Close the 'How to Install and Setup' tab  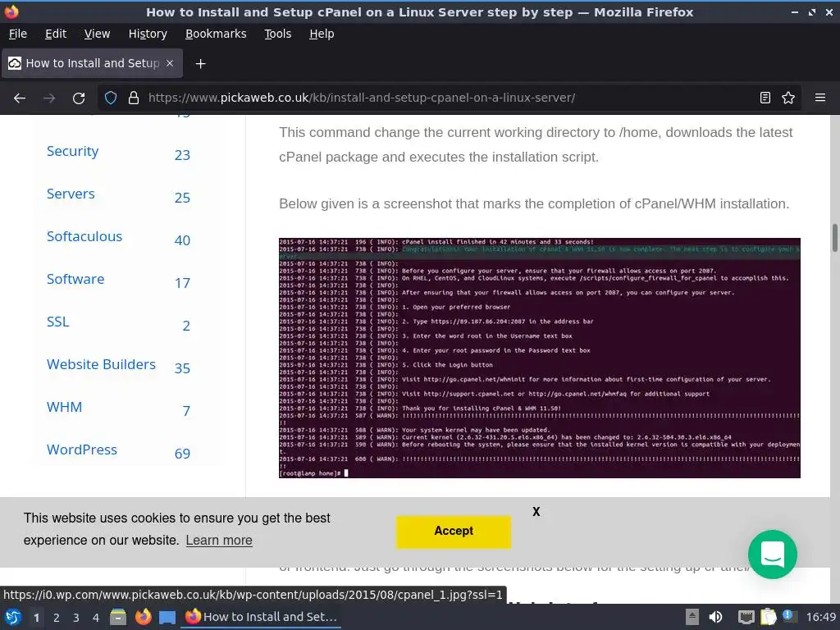pos(170,63)
